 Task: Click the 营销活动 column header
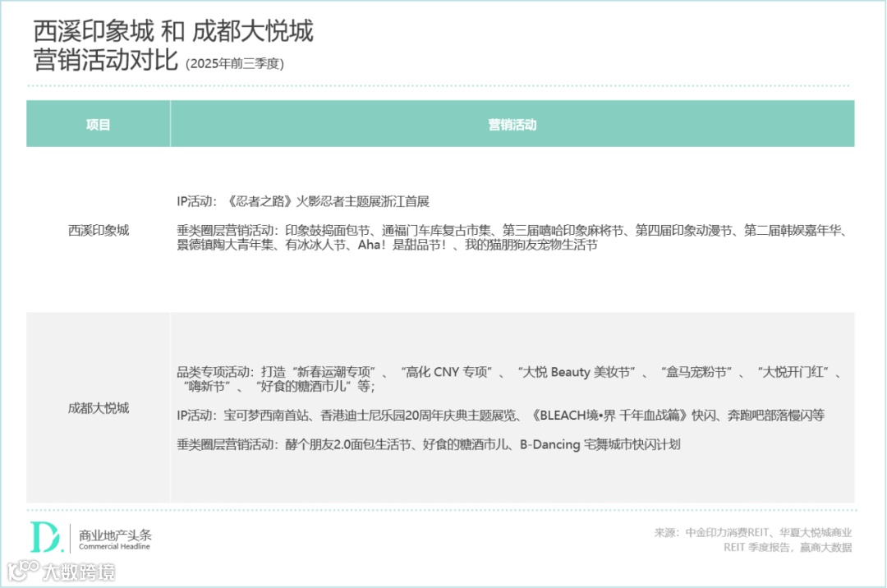pos(512,124)
